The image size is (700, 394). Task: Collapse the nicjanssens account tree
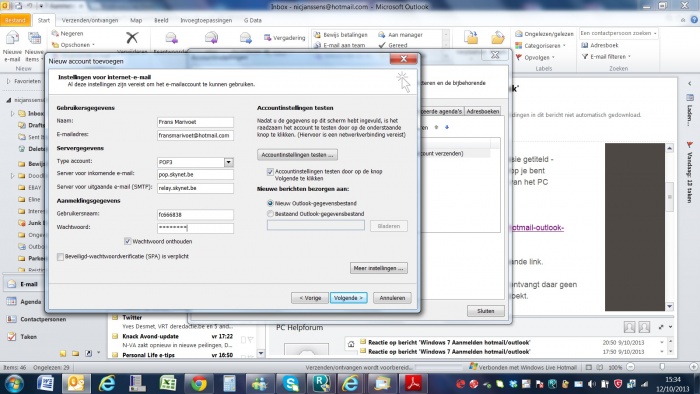8,100
